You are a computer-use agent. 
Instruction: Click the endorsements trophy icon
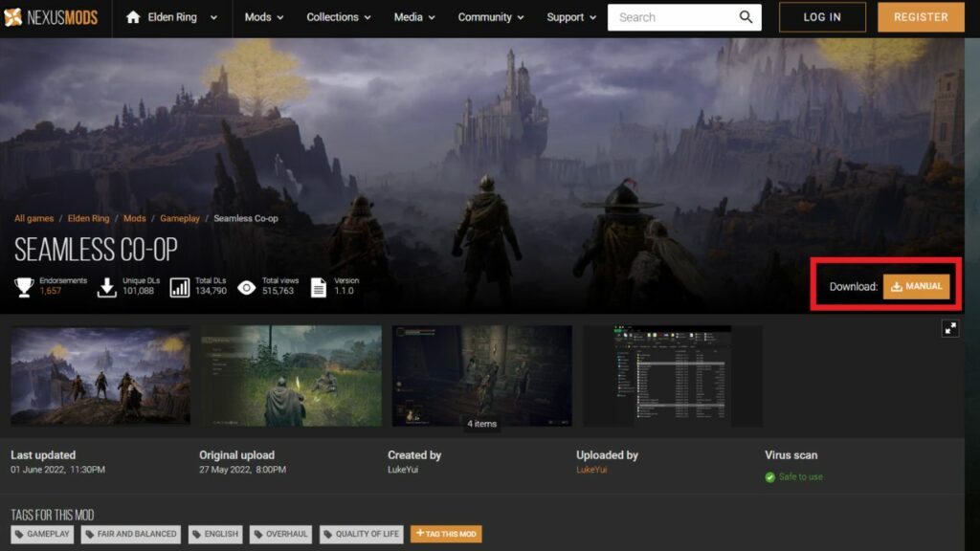[24, 286]
